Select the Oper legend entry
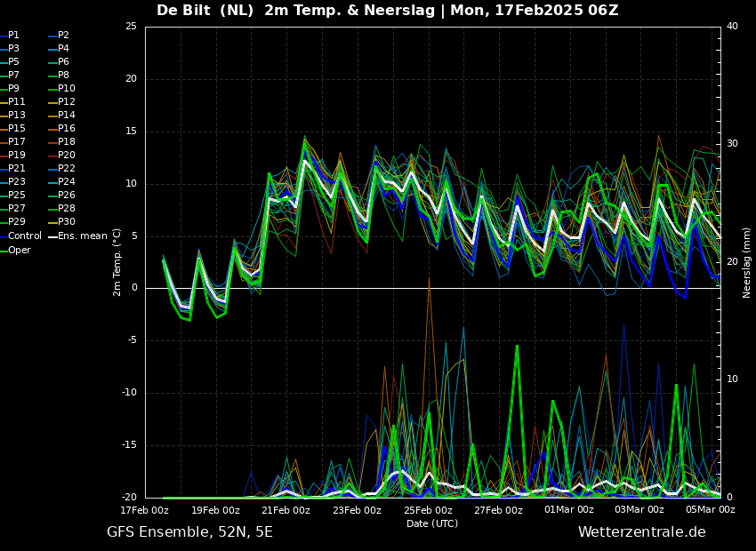This screenshot has width=756, height=551. (x=15, y=250)
